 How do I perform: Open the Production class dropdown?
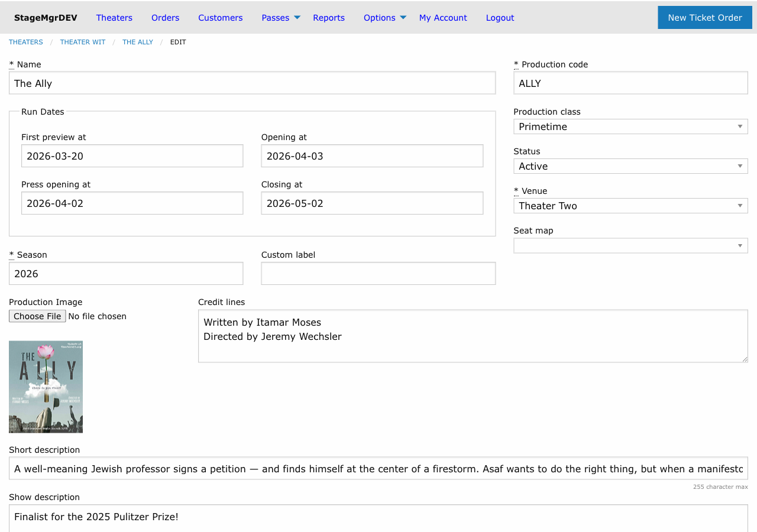pos(630,126)
